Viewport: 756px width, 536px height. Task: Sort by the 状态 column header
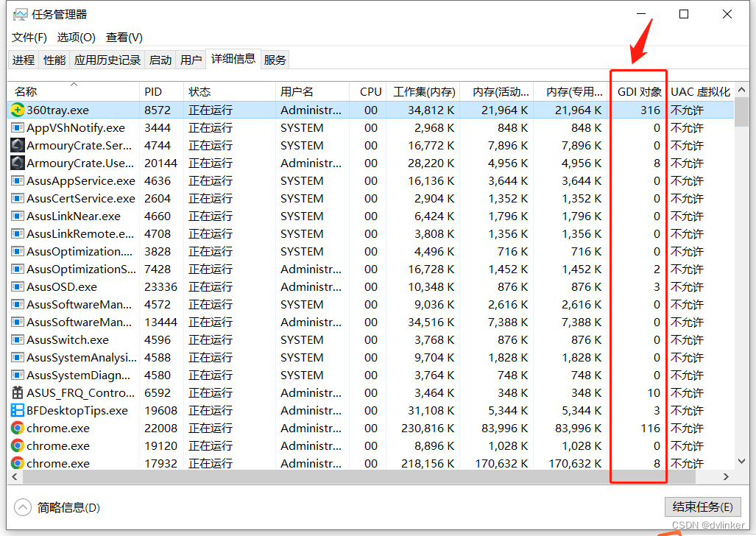pos(230,92)
